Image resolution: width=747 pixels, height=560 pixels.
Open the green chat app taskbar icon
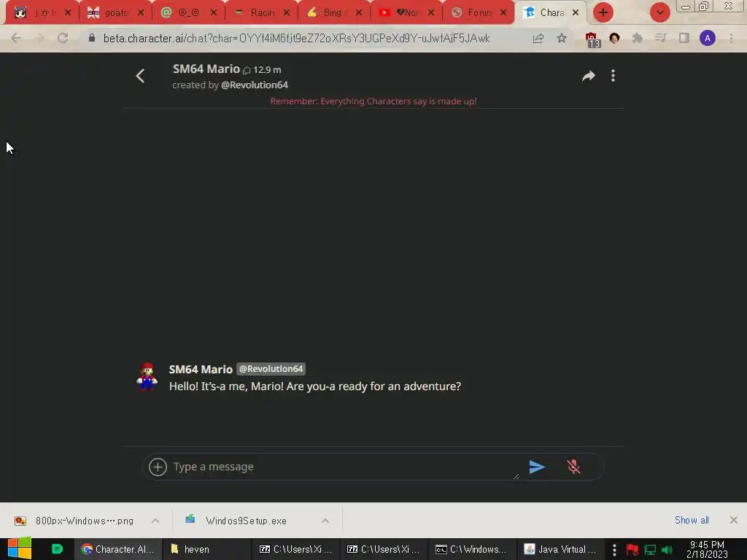click(x=57, y=549)
